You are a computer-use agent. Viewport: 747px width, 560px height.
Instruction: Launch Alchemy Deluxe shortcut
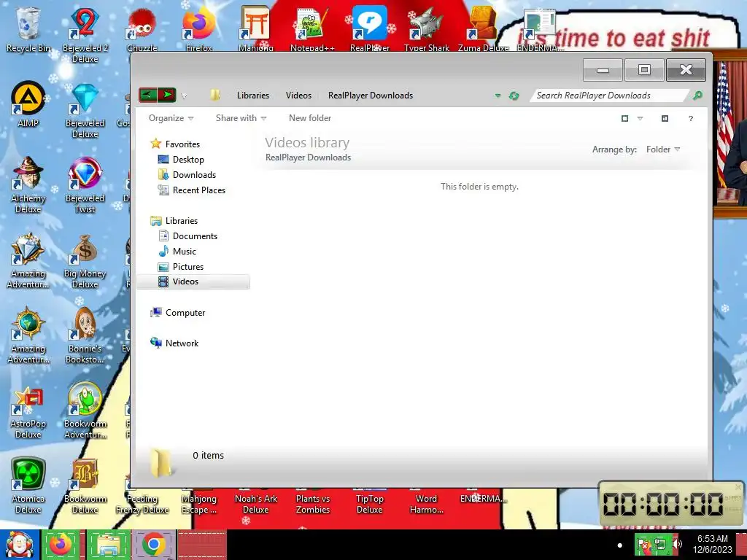point(28,184)
